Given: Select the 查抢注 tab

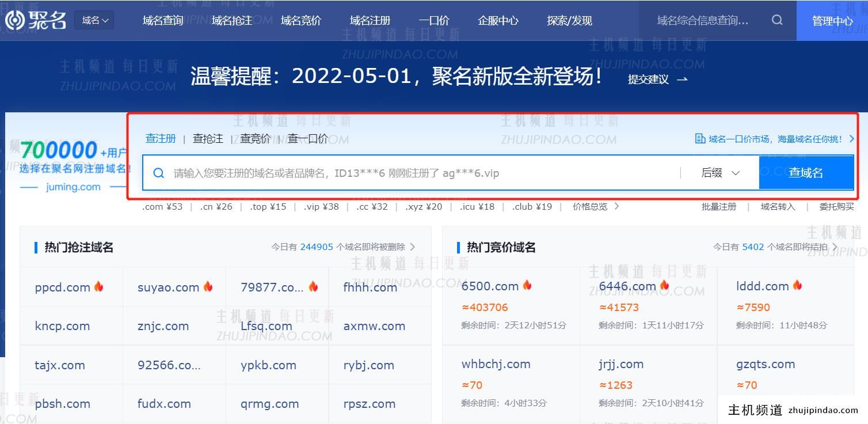Looking at the screenshot, I should [x=208, y=138].
